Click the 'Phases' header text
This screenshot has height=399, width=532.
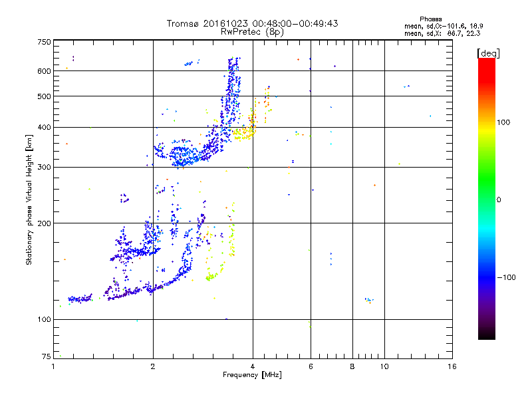[430, 19]
